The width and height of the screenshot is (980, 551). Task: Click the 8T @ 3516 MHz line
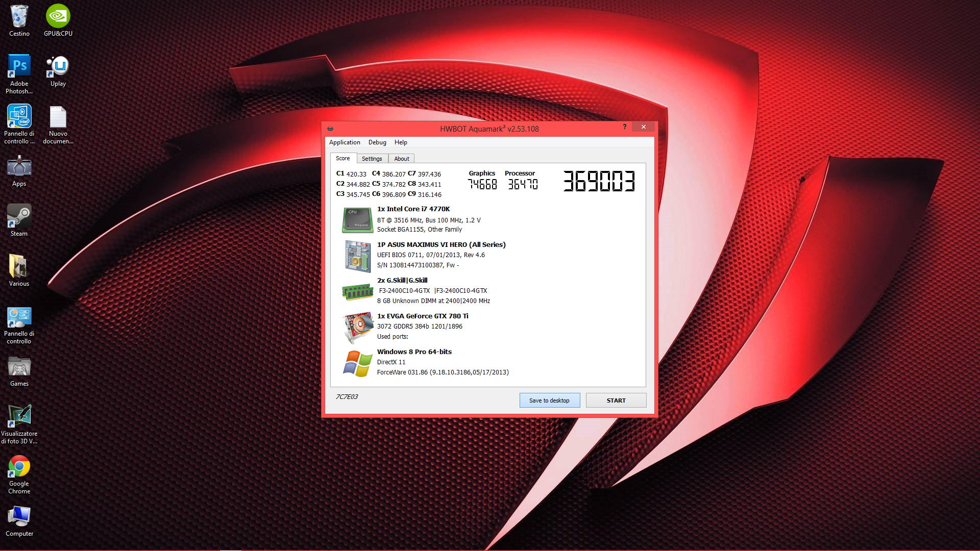point(429,220)
